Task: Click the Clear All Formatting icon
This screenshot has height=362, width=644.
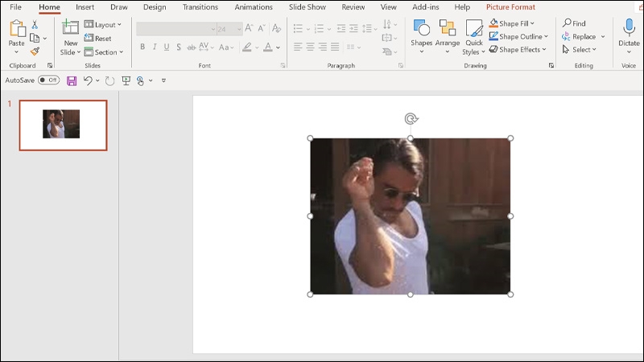Action: coord(277,28)
